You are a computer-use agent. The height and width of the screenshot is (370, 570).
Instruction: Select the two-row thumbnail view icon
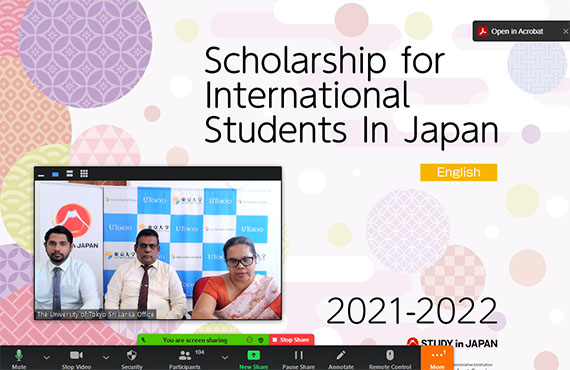(69, 173)
